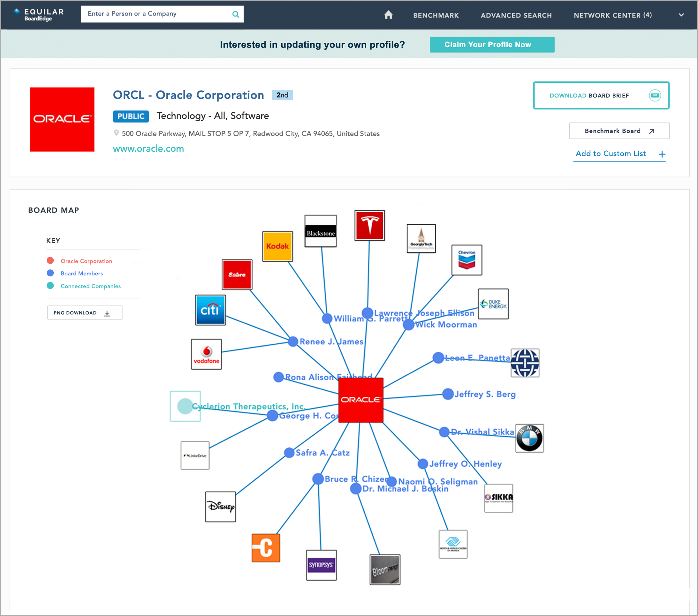Click the Cyclerion Therapeutics node
Image resolution: width=698 pixels, height=616 pixels.
185,406
